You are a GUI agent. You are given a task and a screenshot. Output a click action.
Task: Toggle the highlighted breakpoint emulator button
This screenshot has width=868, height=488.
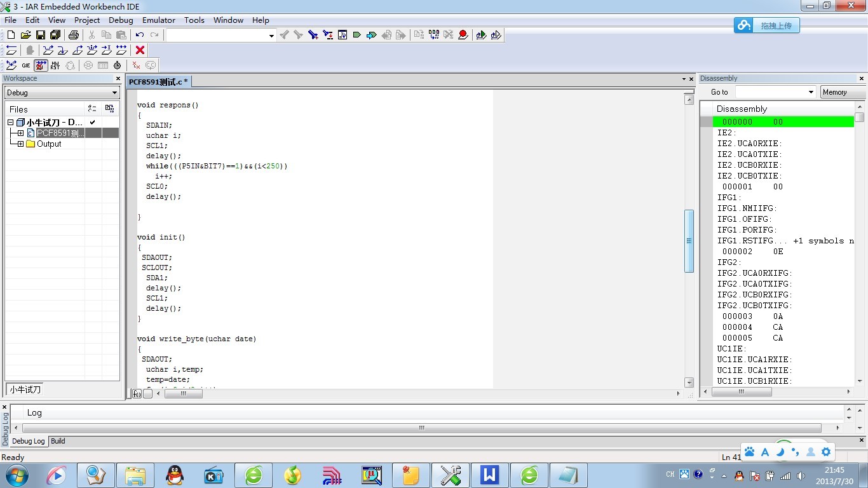click(41, 65)
